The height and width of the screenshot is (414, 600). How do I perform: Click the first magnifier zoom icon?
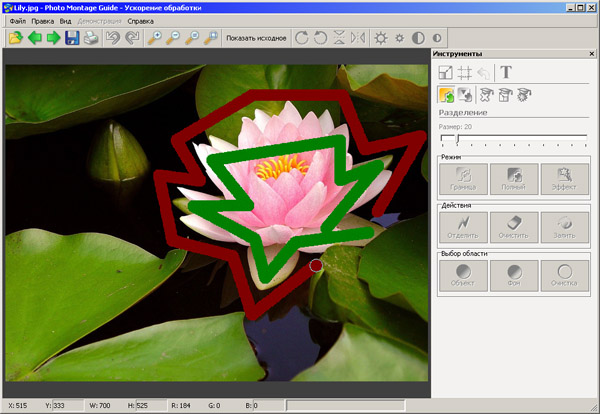click(x=154, y=38)
